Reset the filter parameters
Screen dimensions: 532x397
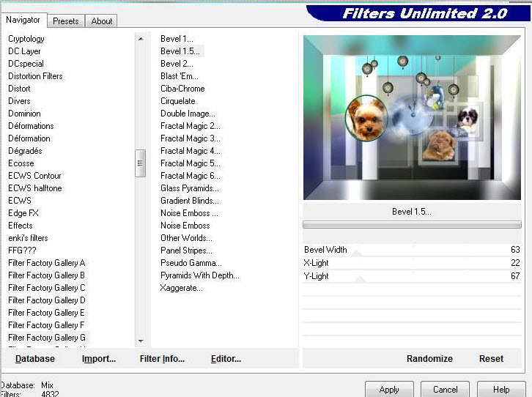[491, 359]
